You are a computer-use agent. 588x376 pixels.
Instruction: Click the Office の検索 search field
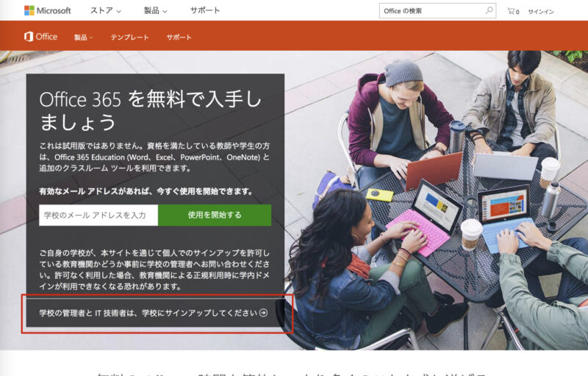(x=437, y=11)
